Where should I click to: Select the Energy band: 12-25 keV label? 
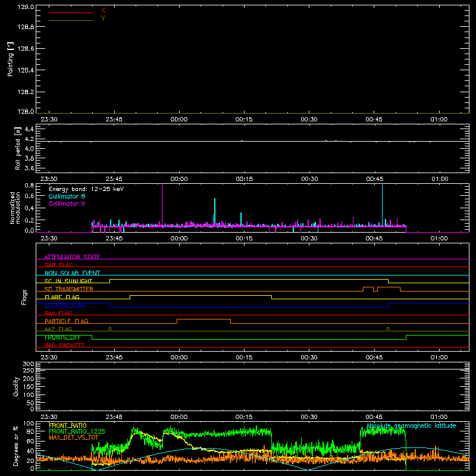click(86, 189)
